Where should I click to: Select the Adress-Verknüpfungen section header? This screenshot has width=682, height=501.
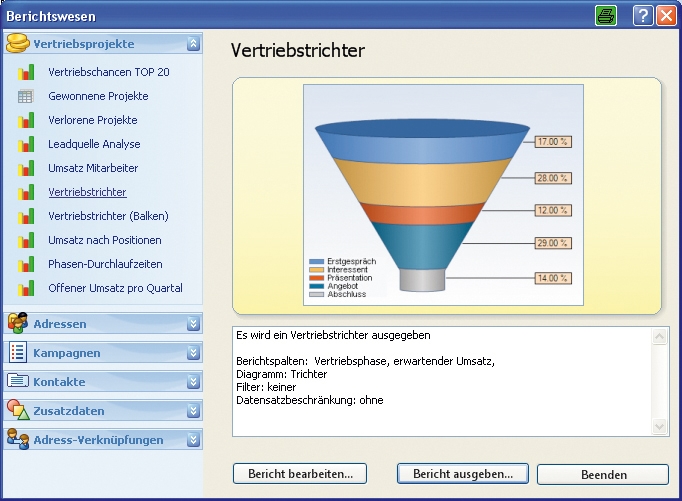point(103,440)
